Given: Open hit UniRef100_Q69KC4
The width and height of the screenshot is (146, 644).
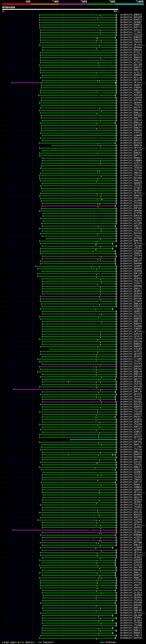Looking at the screenshot, I should coord(131,85).
